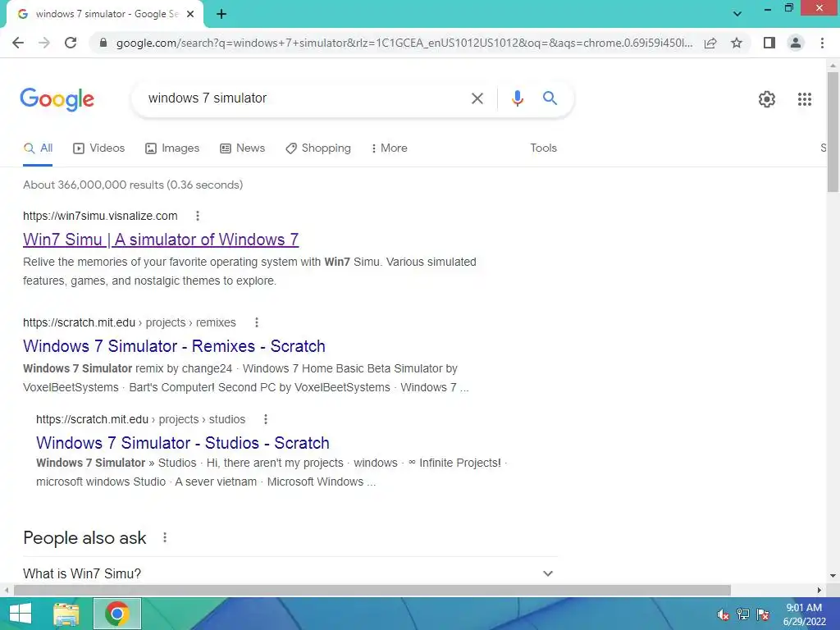Open Windows 7 Simulator - Studios - Scratch link
The width and height of the screenshot is (840, 630).
[x=183, y=443]
